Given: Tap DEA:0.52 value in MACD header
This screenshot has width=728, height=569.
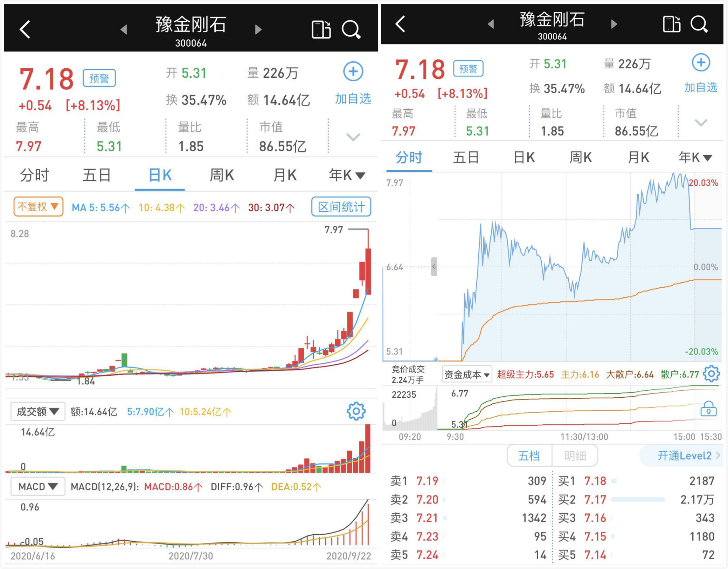Looking at the screenshot, I should [x=296, y=487].
